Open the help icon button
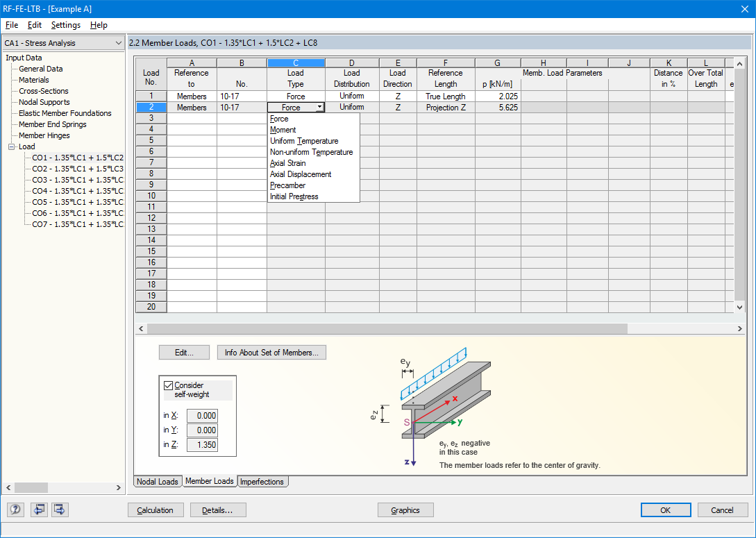 coord(15,510)
